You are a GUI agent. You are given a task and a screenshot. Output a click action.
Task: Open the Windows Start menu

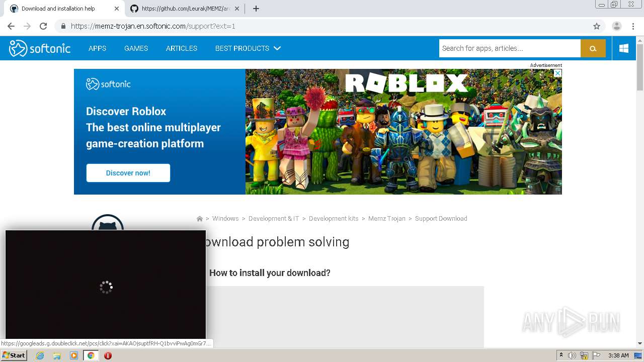pos(14,355)
